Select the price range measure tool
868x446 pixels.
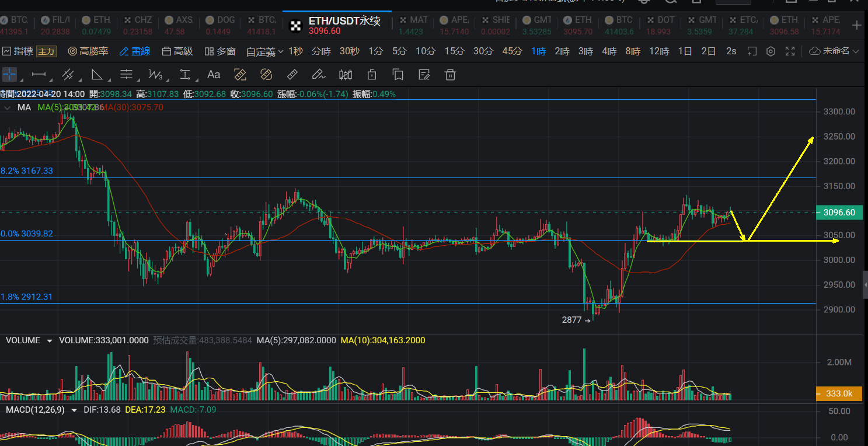186,75
